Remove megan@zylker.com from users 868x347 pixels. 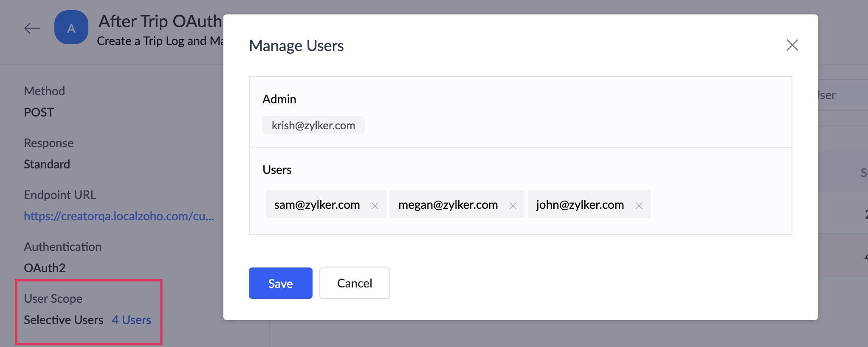click(x=513, y=206)
